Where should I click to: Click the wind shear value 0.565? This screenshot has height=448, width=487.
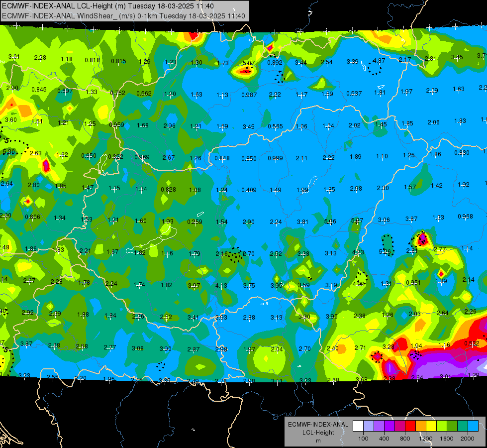275,126
